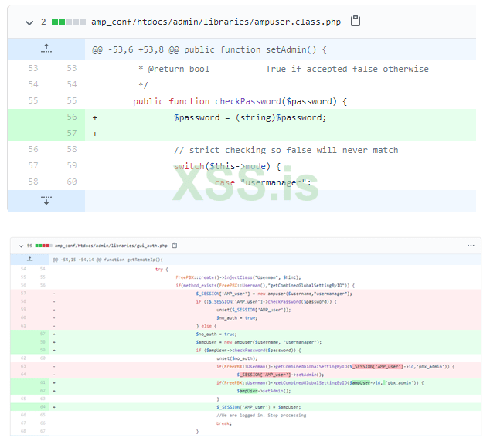Click the ampuser.class.php diffstat squares
This screenshot has height=448, width=490.
[x=69, y=22]
